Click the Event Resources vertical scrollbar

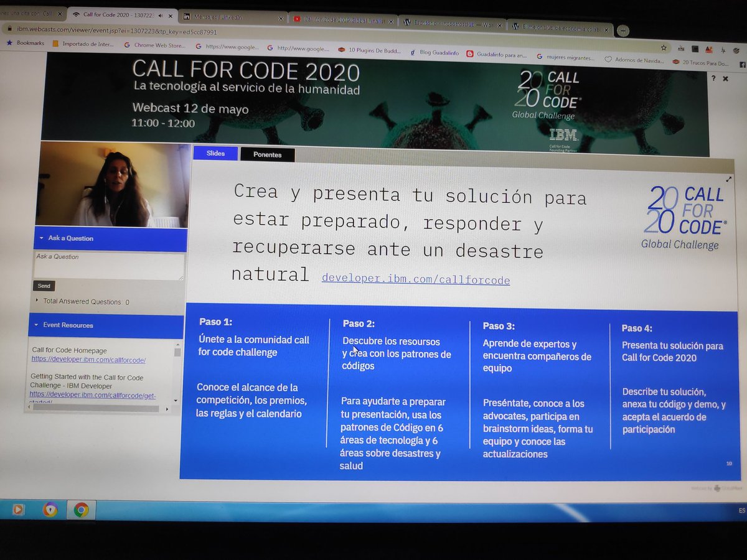coord(177,373)
